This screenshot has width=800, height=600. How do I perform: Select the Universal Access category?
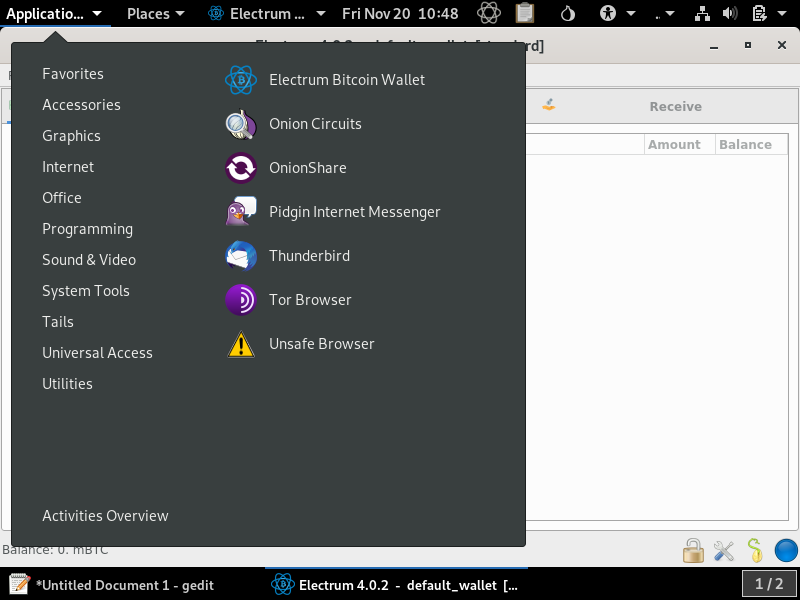(97, 353)
